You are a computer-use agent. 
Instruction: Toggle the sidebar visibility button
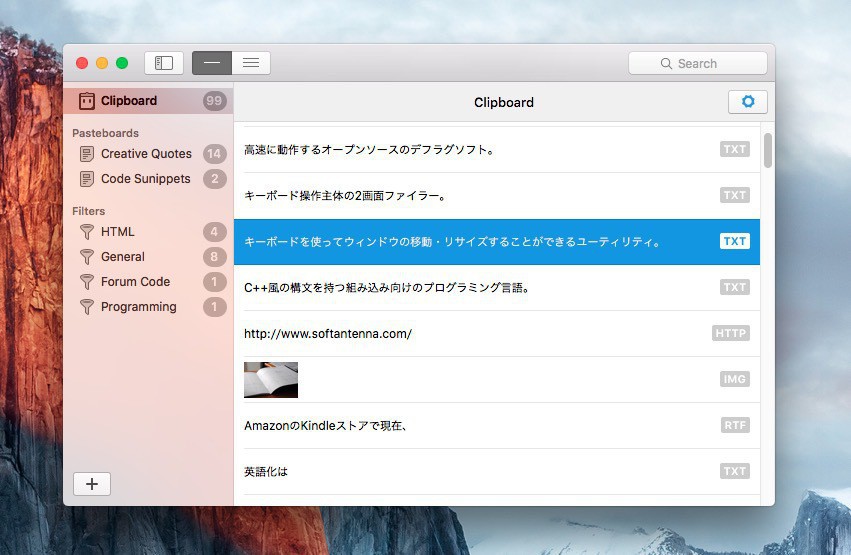(163, 63)
